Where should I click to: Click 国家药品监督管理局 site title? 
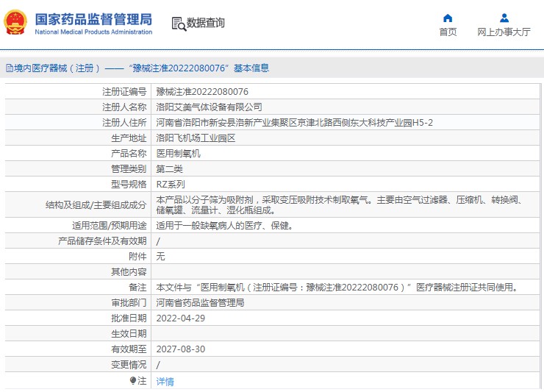coord(93,19)
